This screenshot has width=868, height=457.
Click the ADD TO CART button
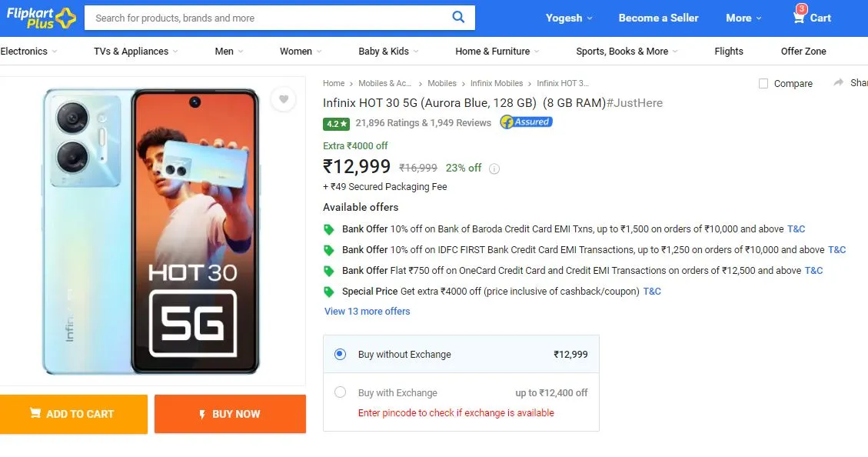tap(74, 414)
